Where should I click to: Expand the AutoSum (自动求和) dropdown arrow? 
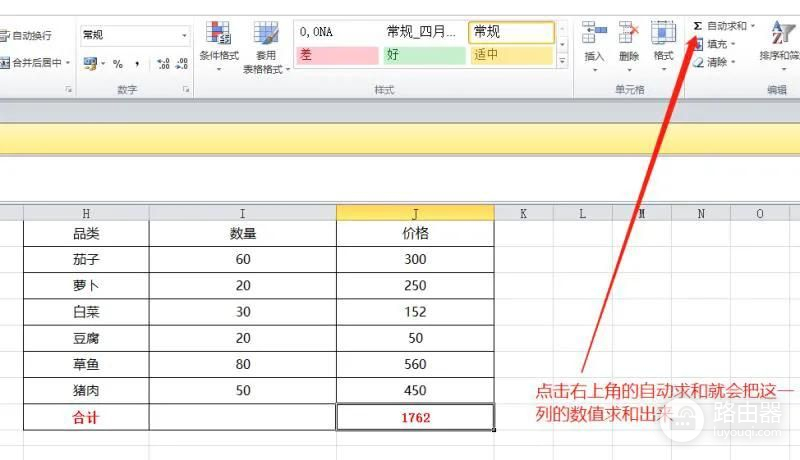point(753,25)
